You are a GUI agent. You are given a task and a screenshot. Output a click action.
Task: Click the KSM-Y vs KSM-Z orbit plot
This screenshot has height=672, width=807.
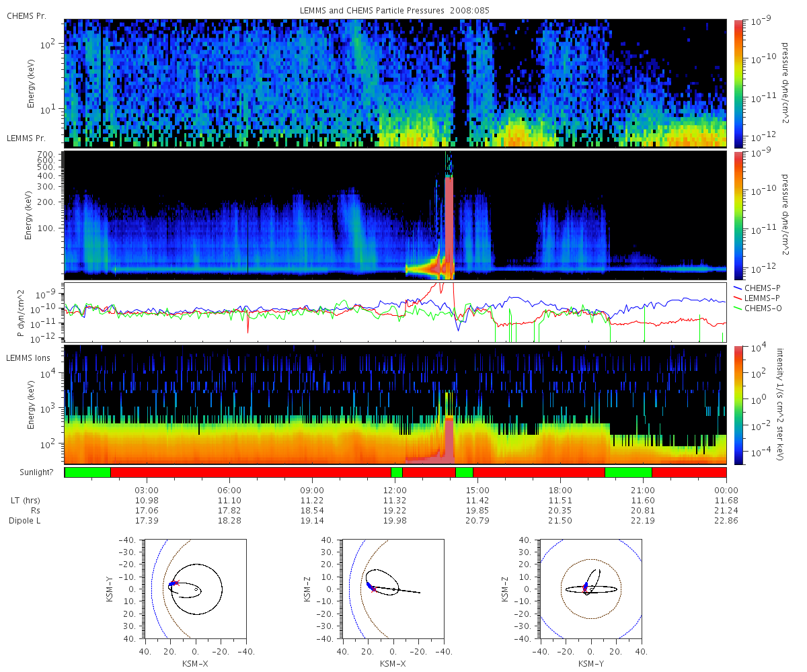591,589
